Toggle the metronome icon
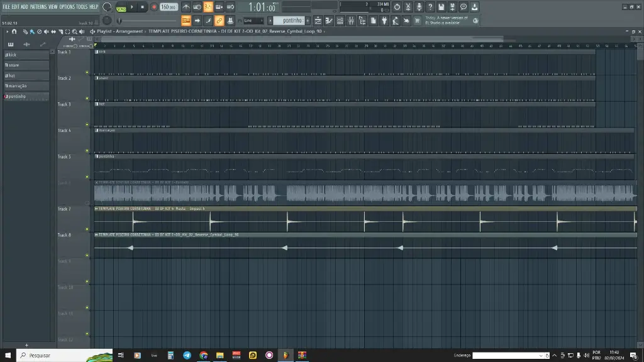 pyautogui.click(x=186, y=7)
